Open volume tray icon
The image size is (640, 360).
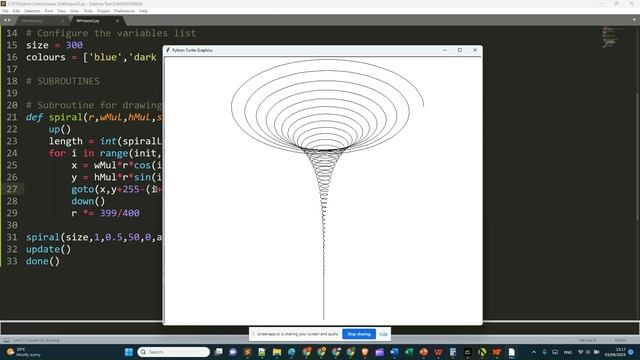[x=588, y=352]
